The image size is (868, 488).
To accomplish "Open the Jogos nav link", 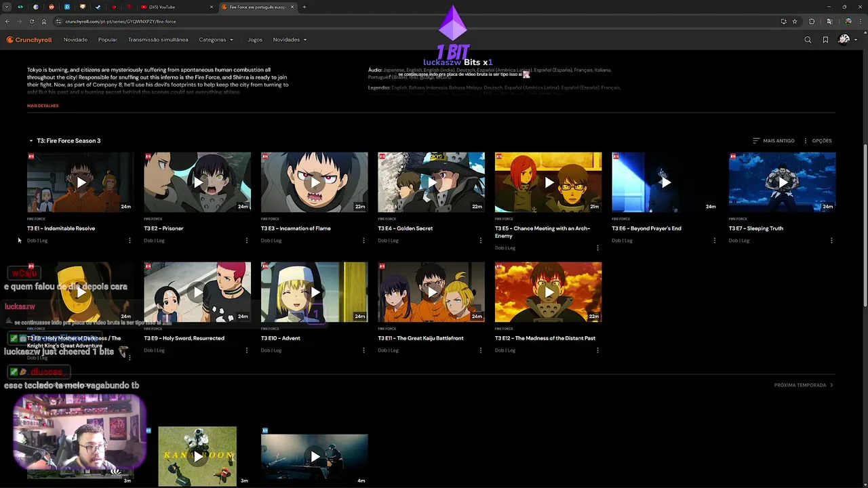I will point(255,40).
